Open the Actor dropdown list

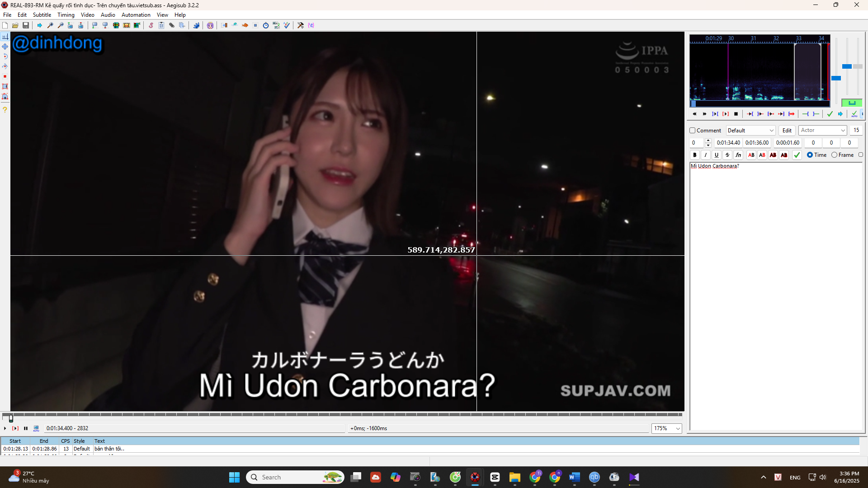pyautogui.click(x=823, y=131)
